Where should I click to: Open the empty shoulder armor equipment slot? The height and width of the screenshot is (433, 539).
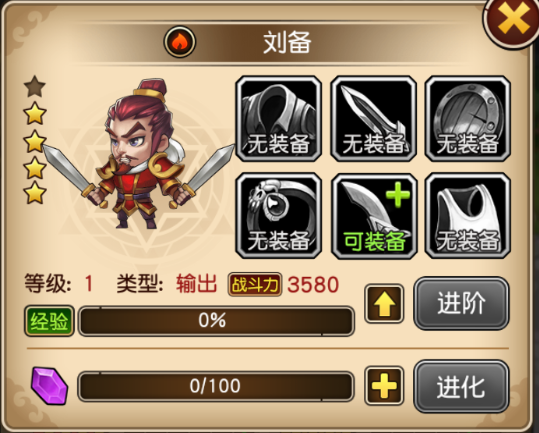278,119
